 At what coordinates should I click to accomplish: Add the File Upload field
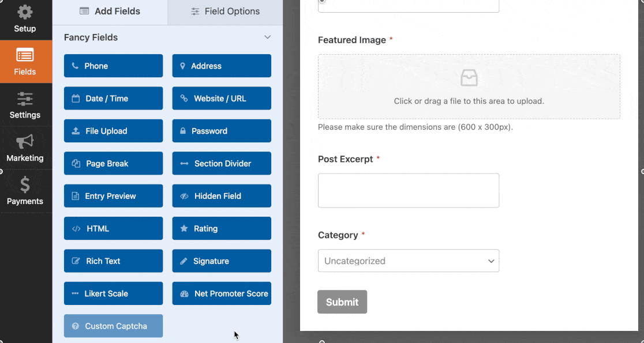pos(113,131)
